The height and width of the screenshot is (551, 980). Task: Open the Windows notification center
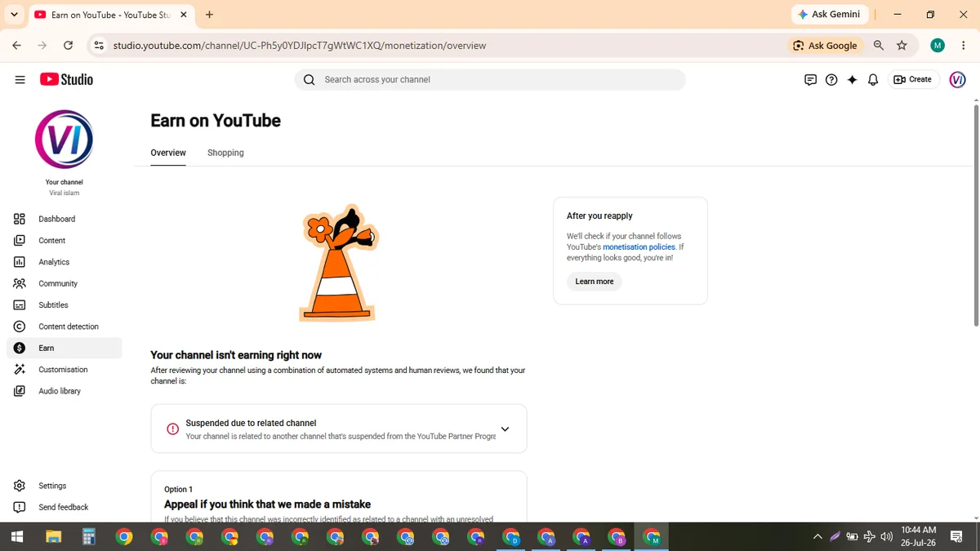click(956, 536)
